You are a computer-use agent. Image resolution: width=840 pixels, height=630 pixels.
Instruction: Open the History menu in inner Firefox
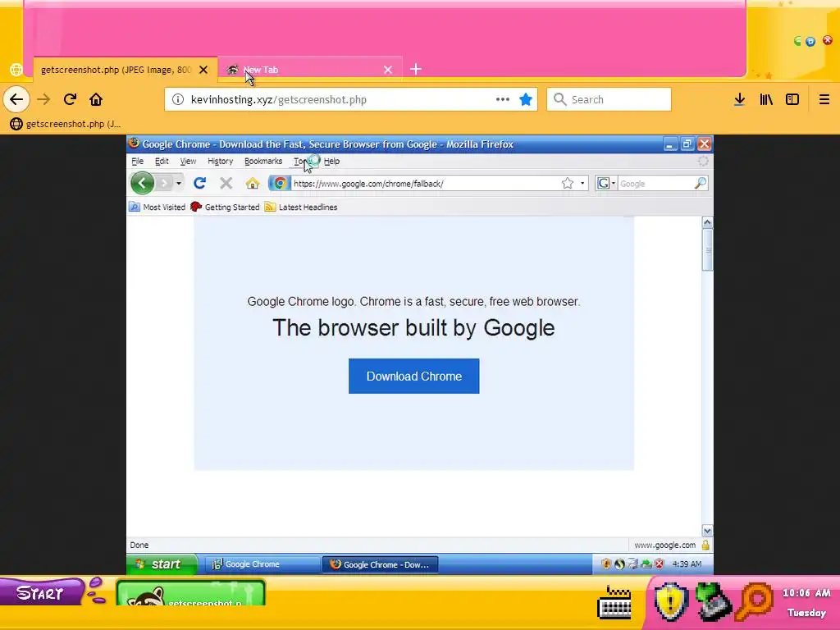220,162
